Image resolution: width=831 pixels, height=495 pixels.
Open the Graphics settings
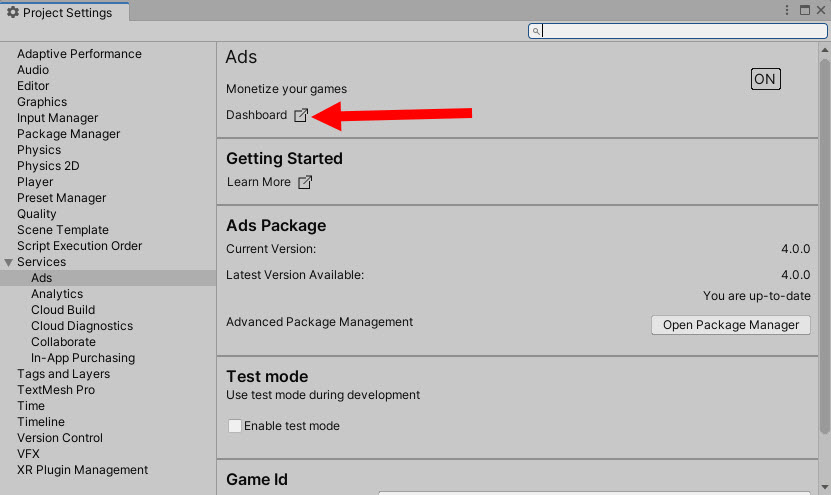pyautogui.click(x=42, y=102)
